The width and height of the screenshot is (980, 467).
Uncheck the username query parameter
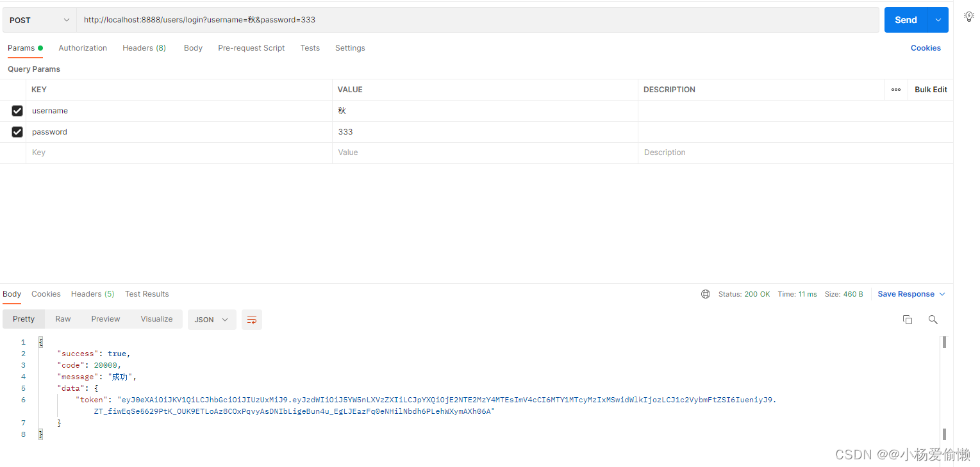click(17, 110)
